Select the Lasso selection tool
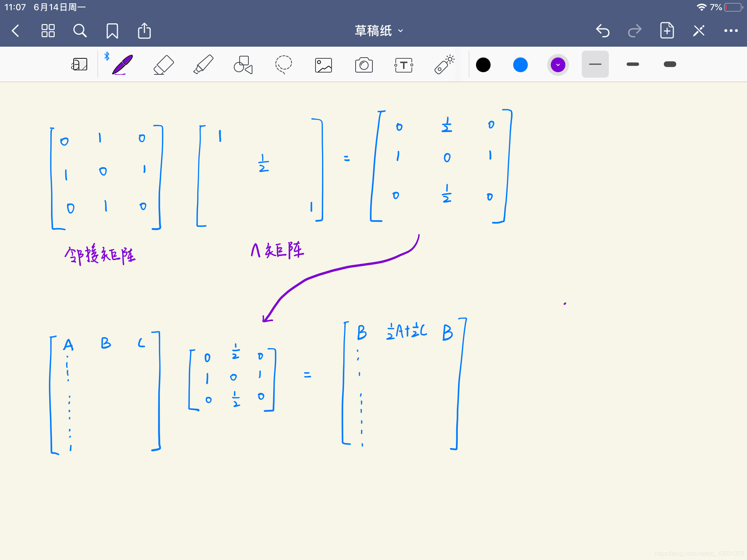The width and height of the screenshot is (747, 560). pyautogui.click(x=283, y=65)
